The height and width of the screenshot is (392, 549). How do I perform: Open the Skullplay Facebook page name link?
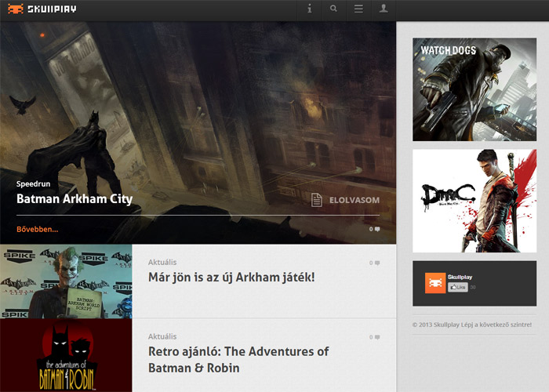click(x=460, y=277)
